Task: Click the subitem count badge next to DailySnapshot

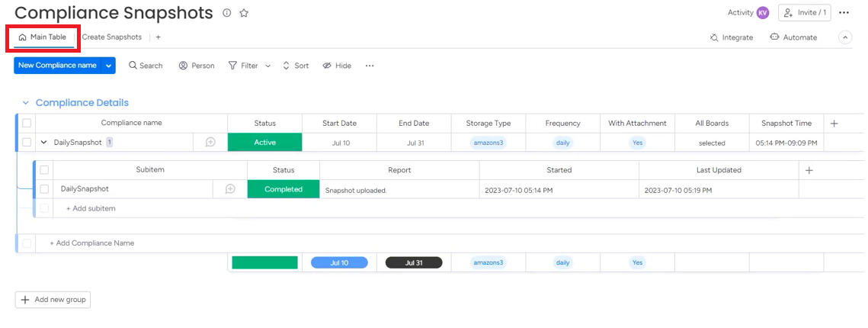Action: (x=109, y=143)
